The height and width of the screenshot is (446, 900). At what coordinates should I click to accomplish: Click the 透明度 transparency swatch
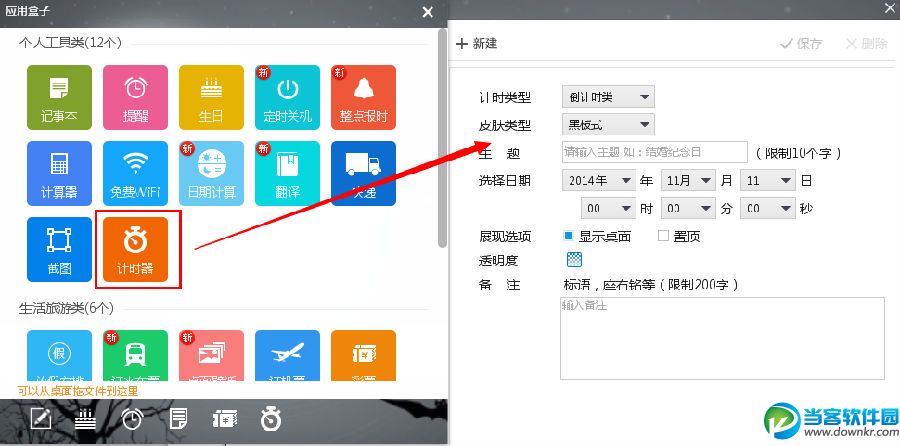[574, 259]
